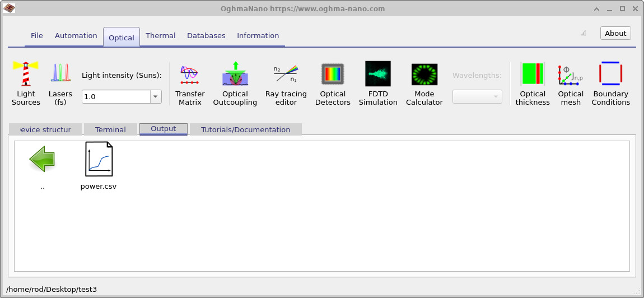Select the Databases ribbon tab
This screenshot has width=644, height=298.
click(x=206, y=36)
